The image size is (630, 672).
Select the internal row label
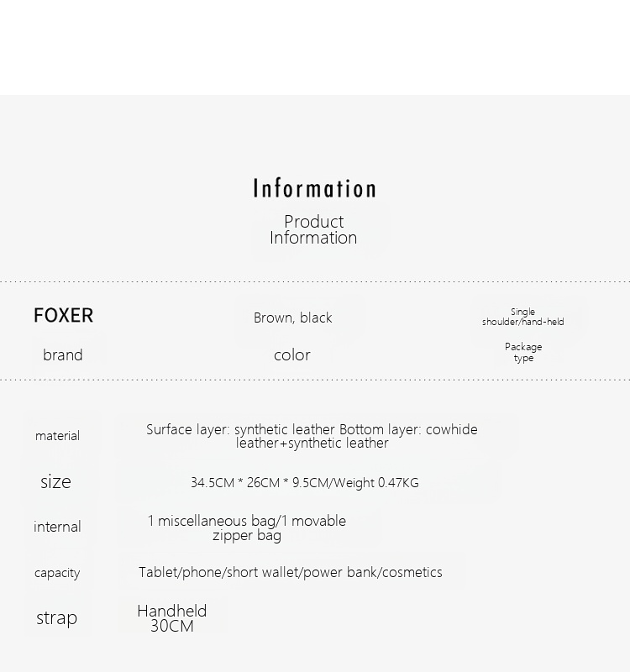pos(57,527)
